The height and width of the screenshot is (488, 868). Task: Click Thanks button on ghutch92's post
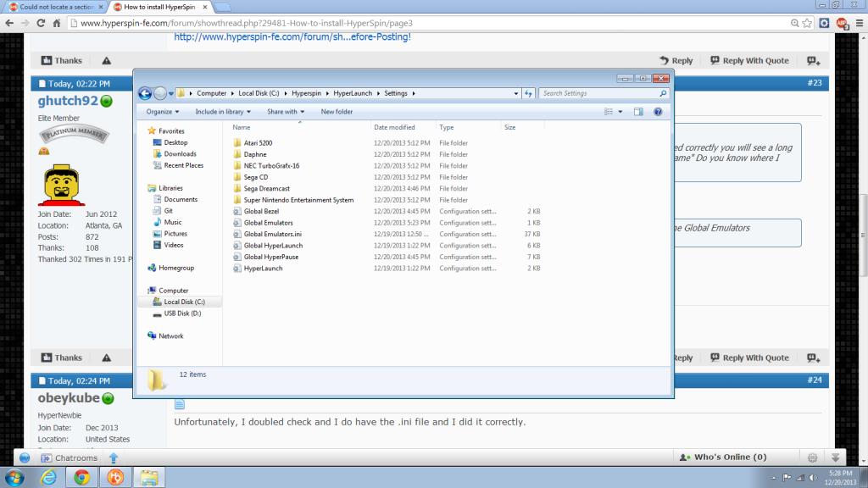61,358
